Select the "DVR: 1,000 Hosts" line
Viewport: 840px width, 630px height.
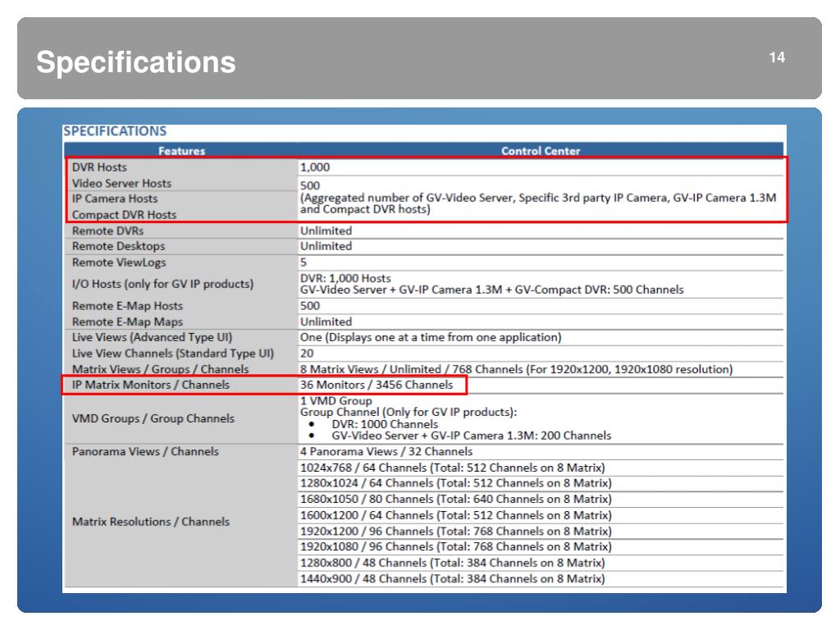point(345,279)
